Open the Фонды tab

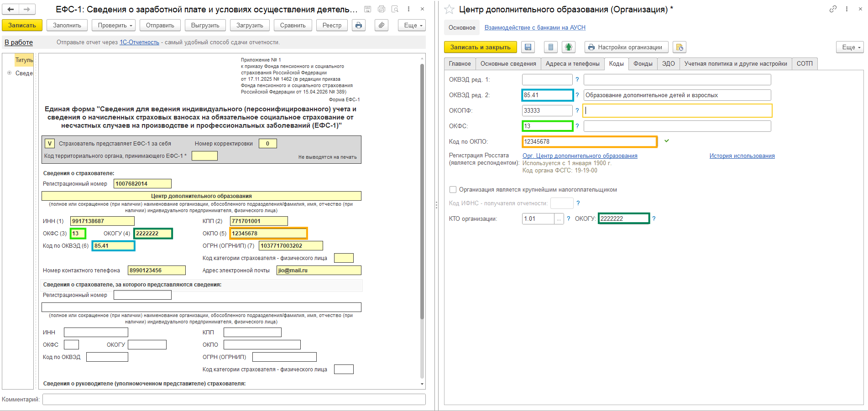click(643, 64)
